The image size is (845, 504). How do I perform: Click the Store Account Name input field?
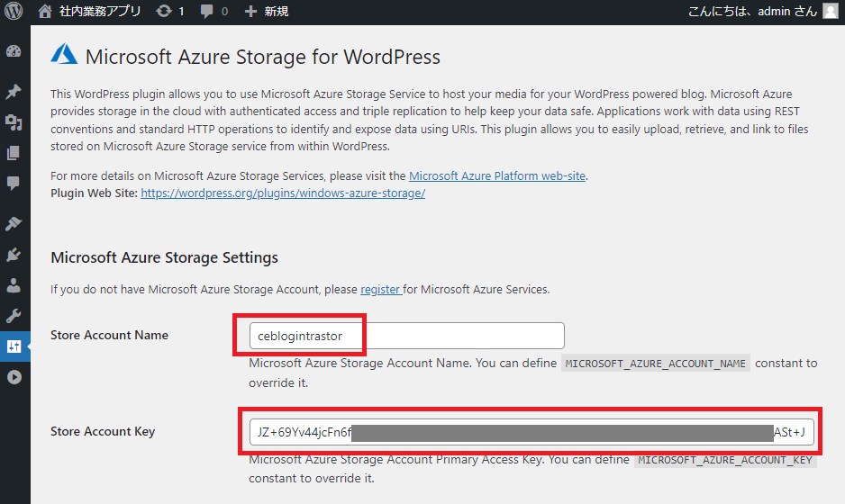coord(407,336)
